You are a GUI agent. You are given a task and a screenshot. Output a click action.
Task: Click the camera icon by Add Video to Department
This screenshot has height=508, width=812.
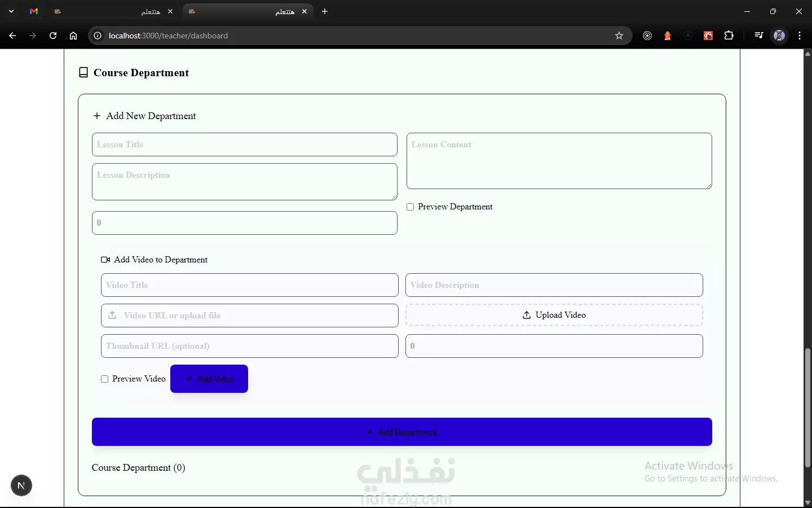(x=105, y=260)
